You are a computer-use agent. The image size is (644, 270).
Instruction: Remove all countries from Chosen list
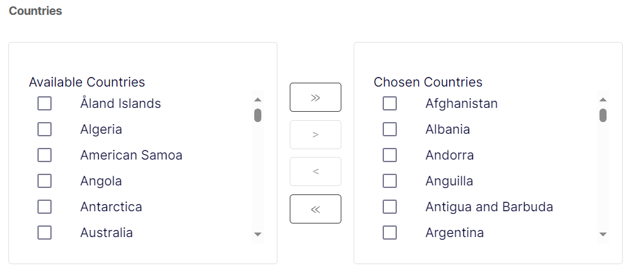tap(315, 209)
